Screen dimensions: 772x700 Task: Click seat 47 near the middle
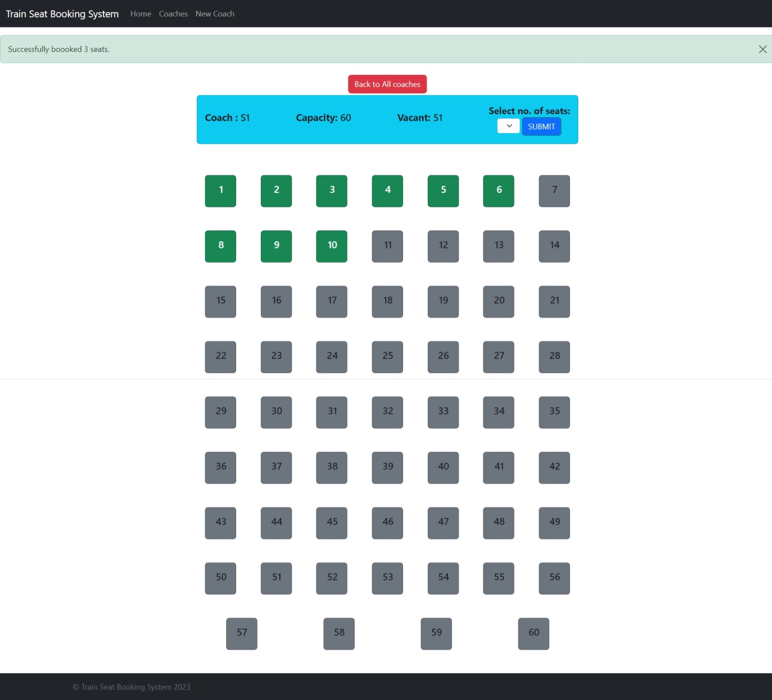pyautogui.click(x=443, y=523)
